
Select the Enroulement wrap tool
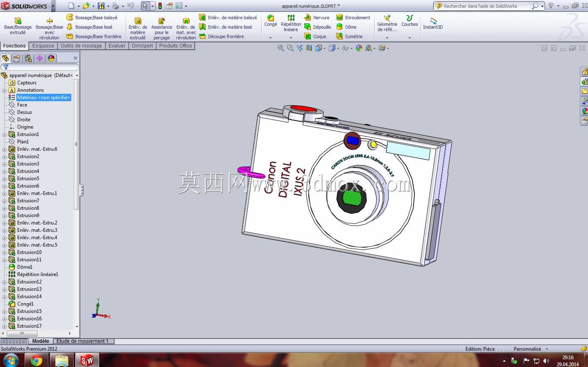[x=353, y=18]
